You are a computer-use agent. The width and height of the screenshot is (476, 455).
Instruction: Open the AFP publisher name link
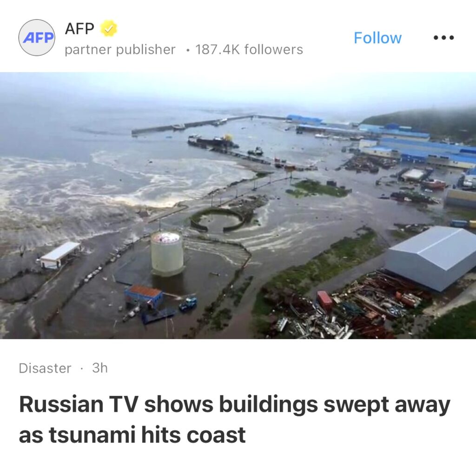point(79,28)
